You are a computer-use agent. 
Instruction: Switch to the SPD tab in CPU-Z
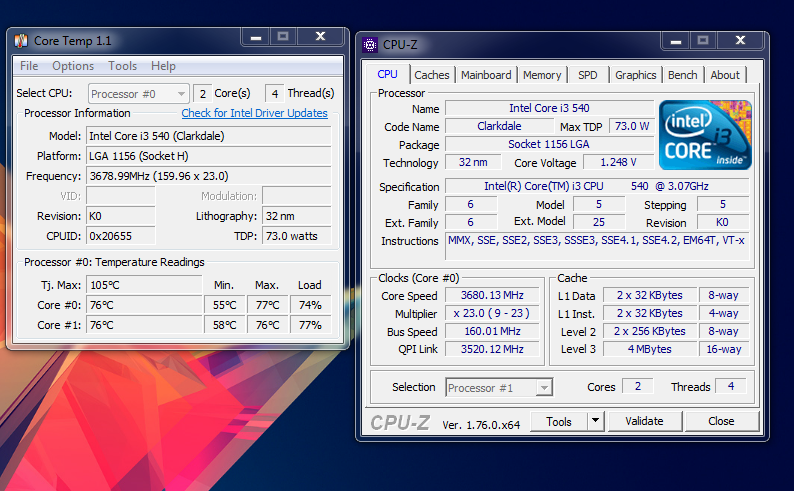[x=587, y=75]
